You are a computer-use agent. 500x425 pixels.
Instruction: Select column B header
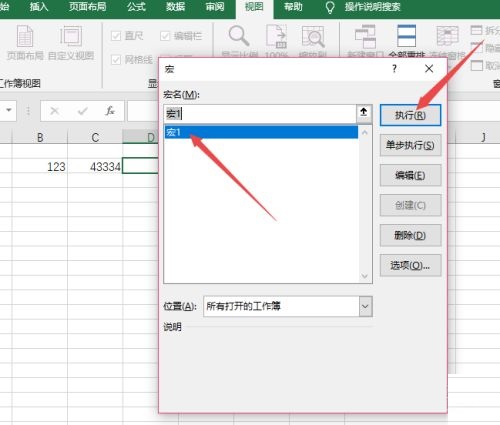pos(40,137)
